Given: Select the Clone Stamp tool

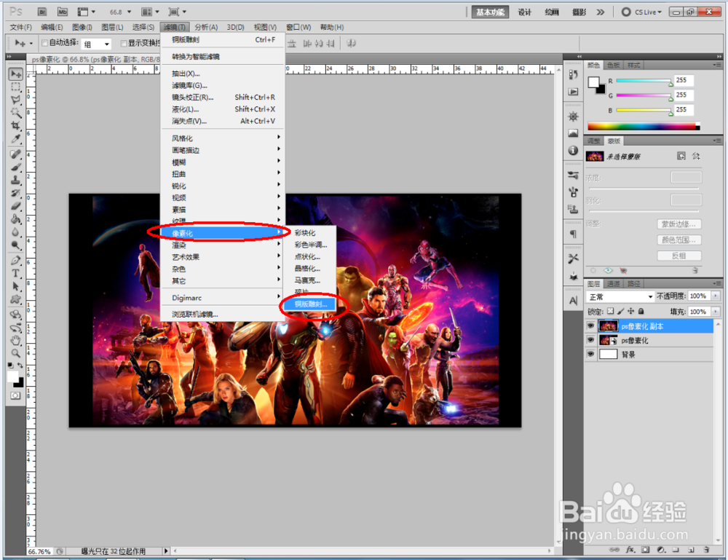Looking at the screenshot, I should pyautogui.click(x=16, y=180).
